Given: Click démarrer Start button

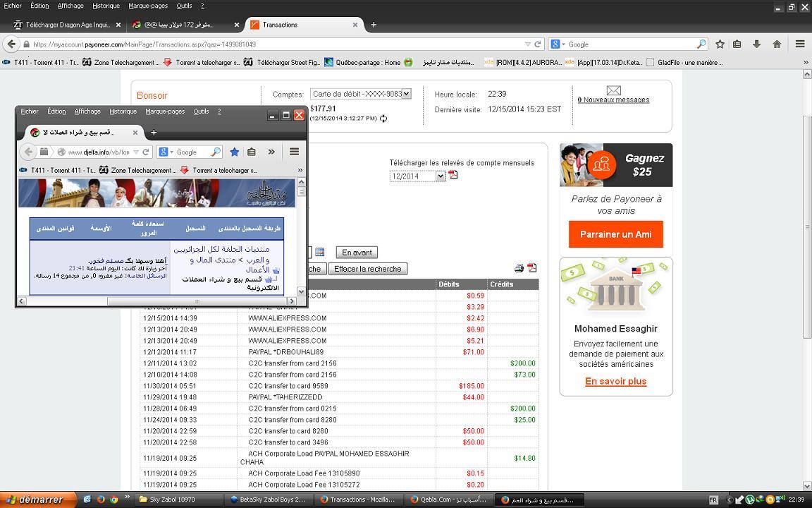Looking at the screenshot, I should tap(38, 500).
